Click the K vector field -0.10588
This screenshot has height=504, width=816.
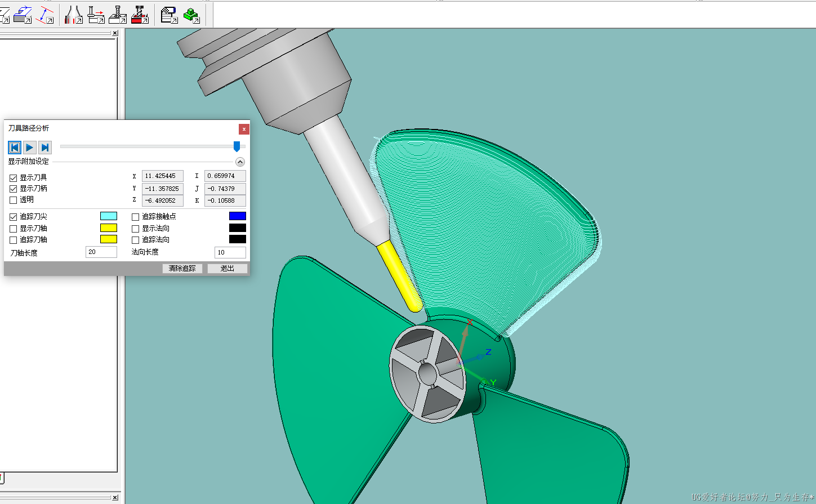(225, 200)
